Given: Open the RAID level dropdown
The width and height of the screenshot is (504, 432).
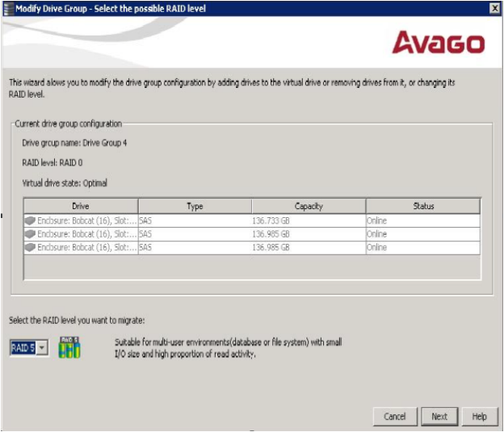Looking at the screenshot, I should (42, 348).
